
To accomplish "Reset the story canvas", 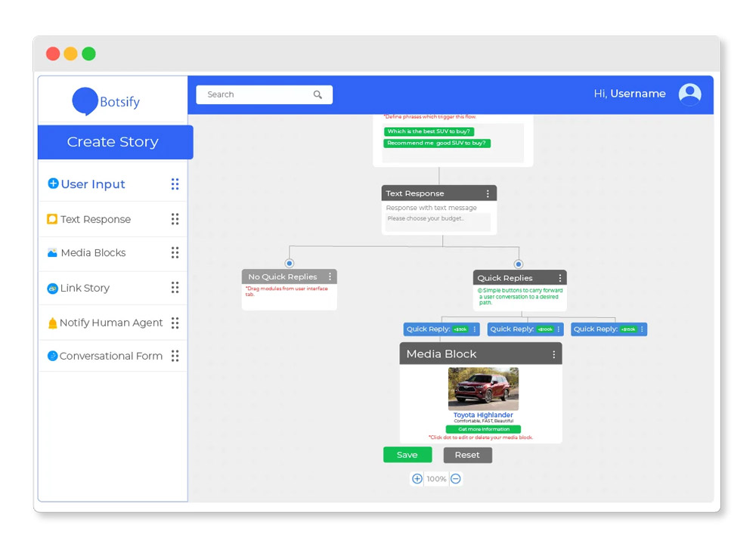I will click(467, 455).
